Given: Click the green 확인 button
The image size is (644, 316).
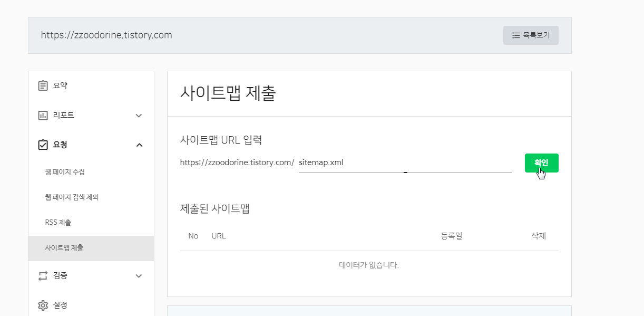Looking at the screenshot, I should click(x=541, y=163).
